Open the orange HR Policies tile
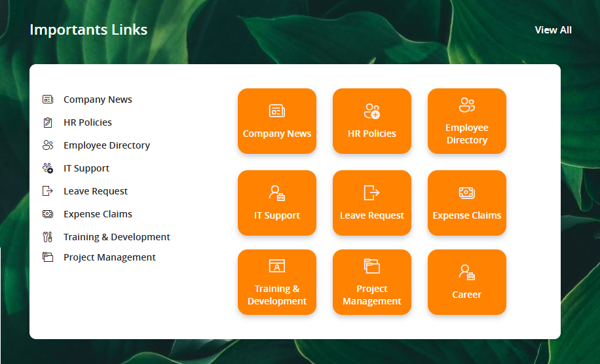600x364 pixels. click(x=372, y=121)
